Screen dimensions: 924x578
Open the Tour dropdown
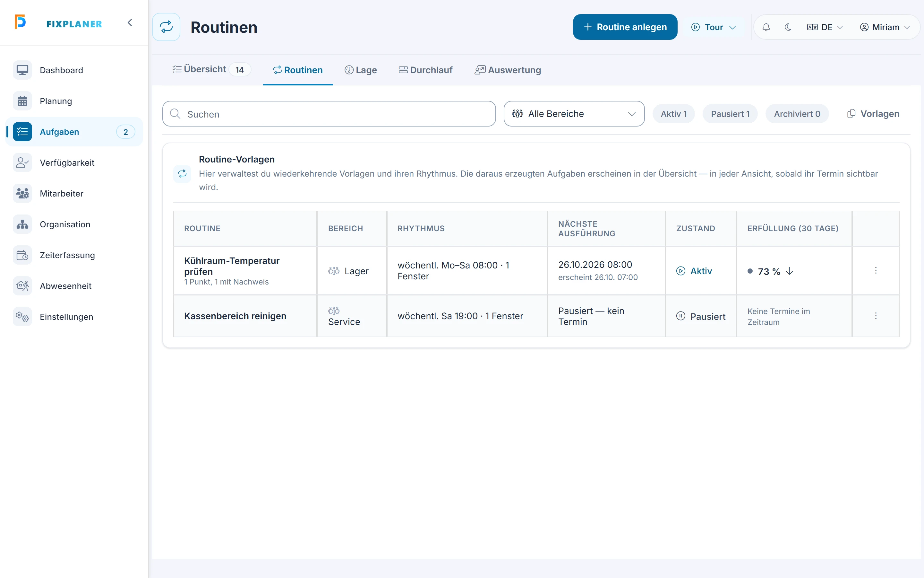click(x=714, y=27)
